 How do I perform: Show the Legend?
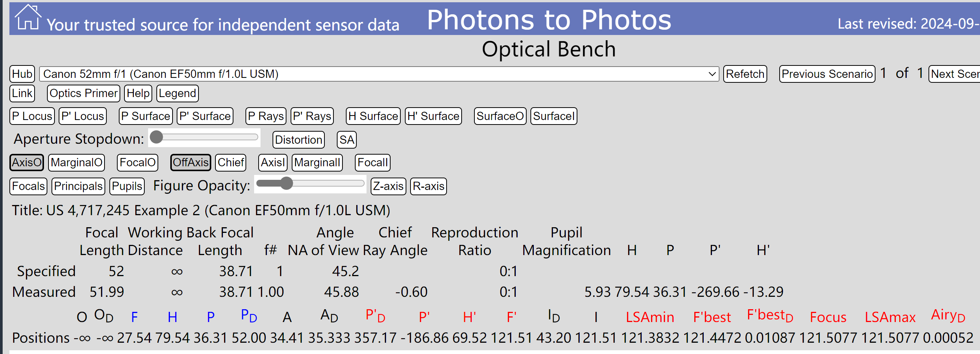click(x=177, y=93)
